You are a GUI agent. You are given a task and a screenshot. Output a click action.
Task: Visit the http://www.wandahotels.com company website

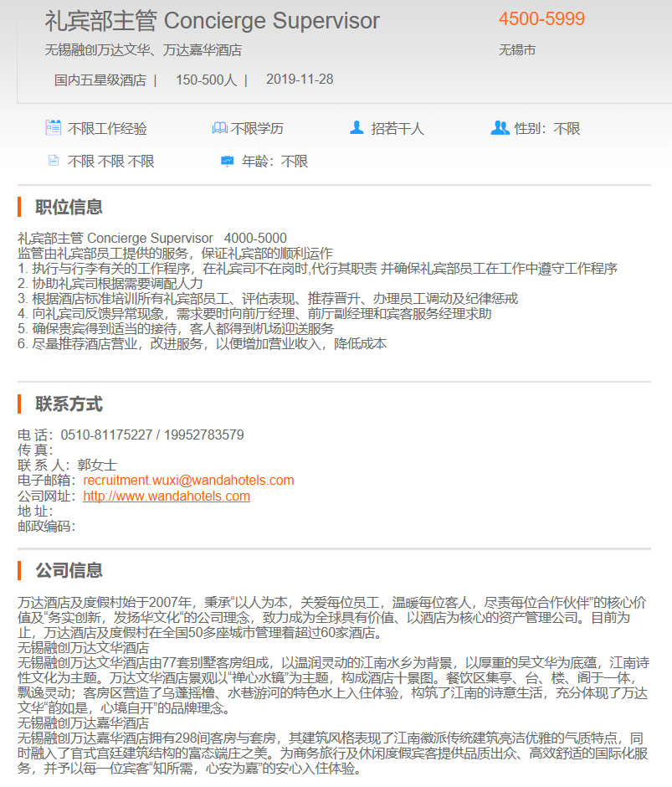(x=167, y=496)
